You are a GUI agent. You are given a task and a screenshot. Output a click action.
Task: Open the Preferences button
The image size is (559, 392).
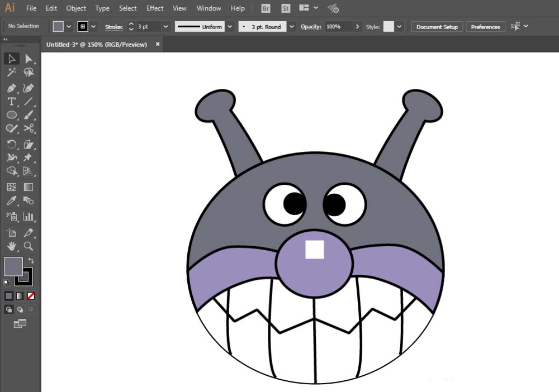485,27
